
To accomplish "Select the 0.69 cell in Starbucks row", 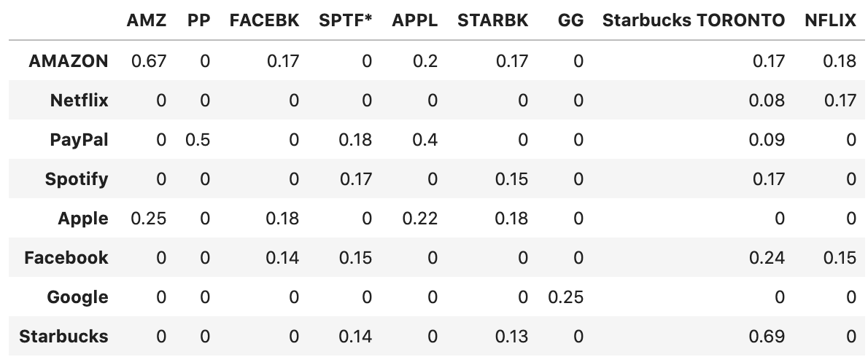I will tap(768, 336).
